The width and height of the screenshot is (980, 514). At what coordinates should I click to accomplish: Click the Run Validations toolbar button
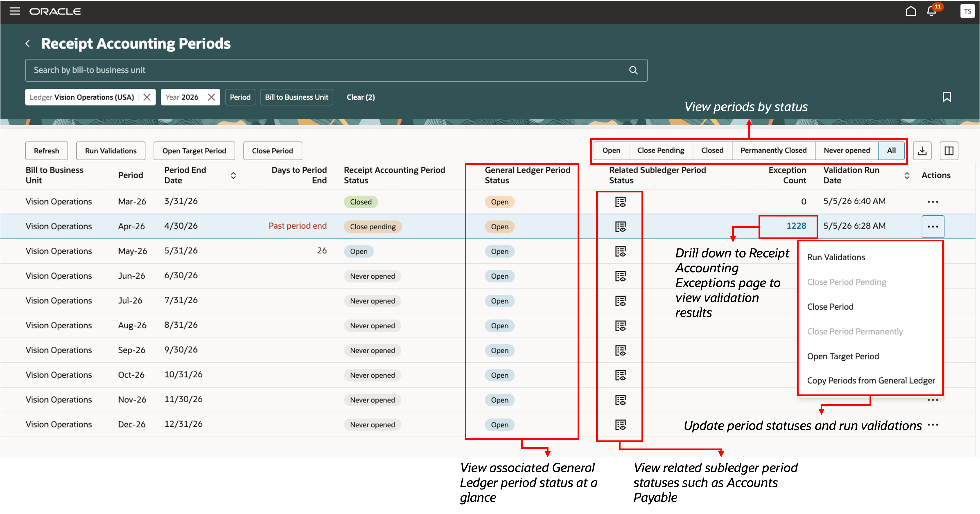pos(111,151)
